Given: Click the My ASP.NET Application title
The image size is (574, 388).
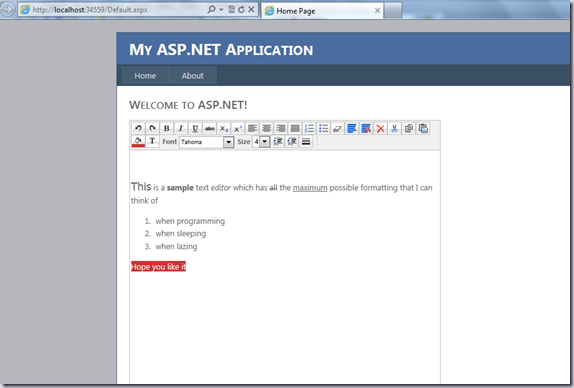Looking at the screenshot, I should coord(221,50).
